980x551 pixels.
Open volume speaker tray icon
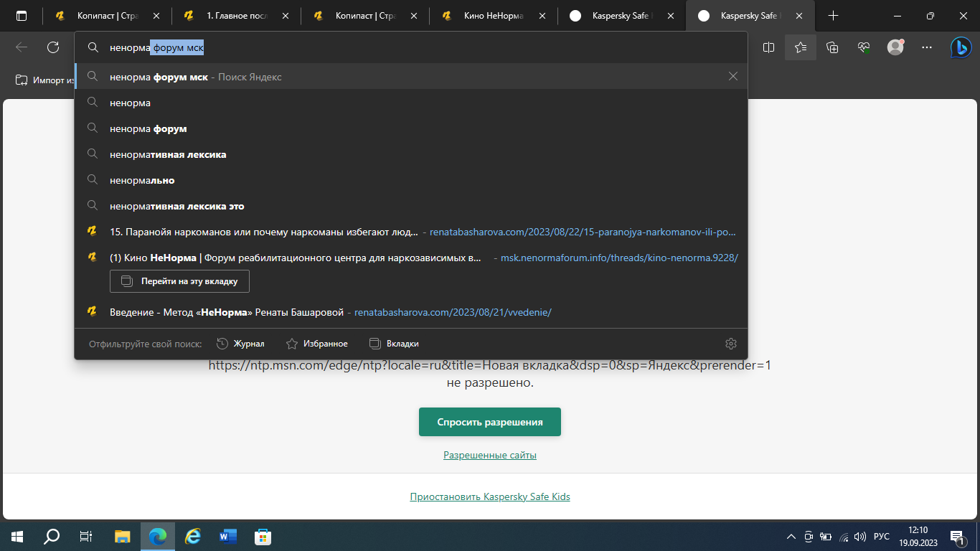click(860, 536)
